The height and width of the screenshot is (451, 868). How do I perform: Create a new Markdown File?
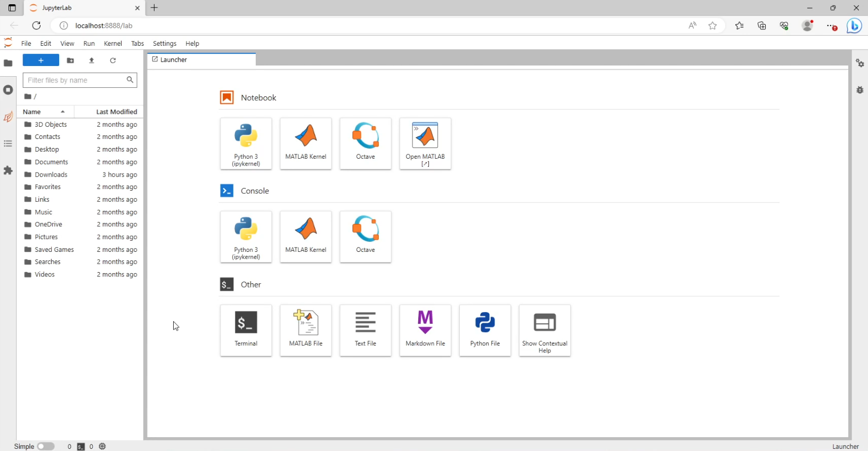point(425,331)
